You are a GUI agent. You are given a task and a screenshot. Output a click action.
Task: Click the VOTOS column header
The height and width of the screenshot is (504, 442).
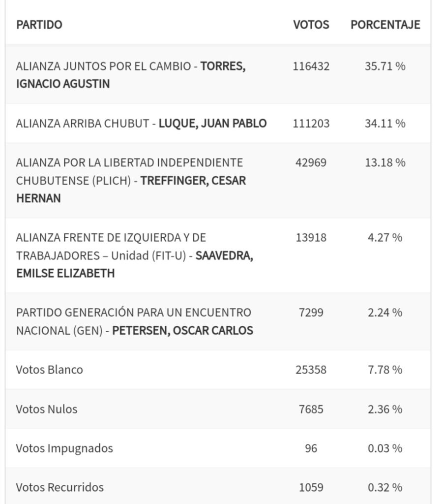point(311,25)
